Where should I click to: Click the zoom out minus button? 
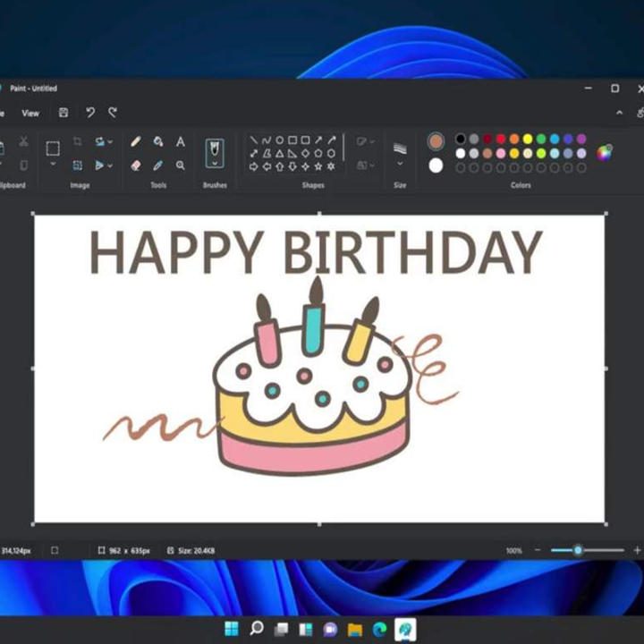click(x=538, y=550)
